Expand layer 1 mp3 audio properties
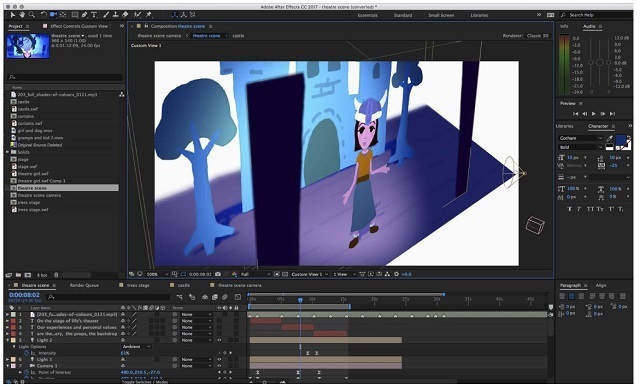Image resolution: width=640 pixels, height=386 pixels. point(7,315)
